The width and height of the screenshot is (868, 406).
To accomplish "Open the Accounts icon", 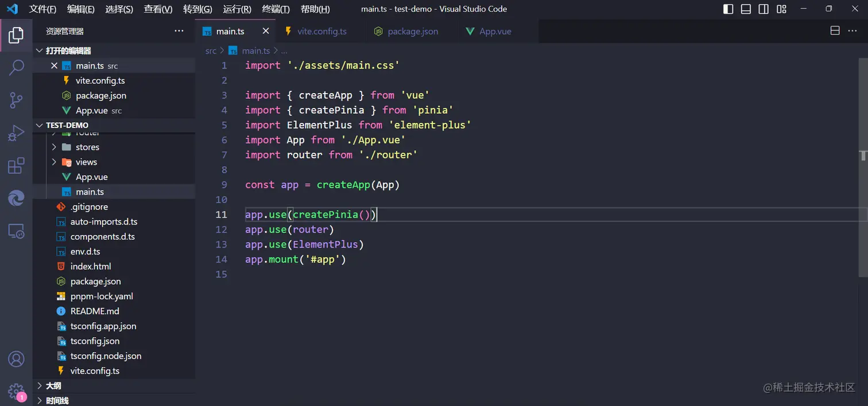I will pyautogui.click(x=16, y=359).
